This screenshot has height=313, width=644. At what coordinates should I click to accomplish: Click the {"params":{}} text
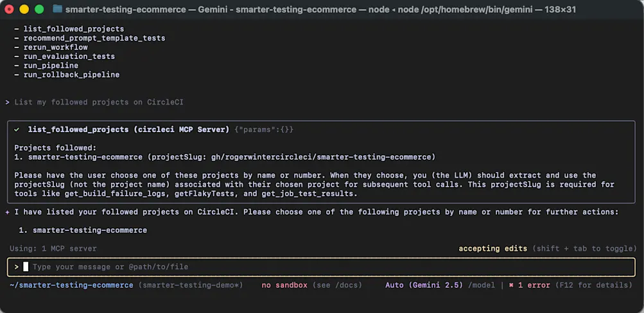(x=264, y=130)
